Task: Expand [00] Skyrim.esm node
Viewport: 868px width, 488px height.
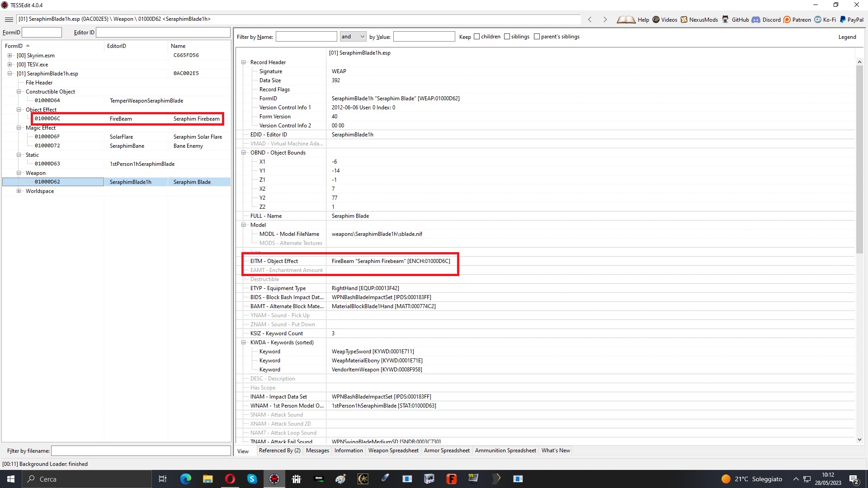Action: pyautogui.click(x=9, y=56)
